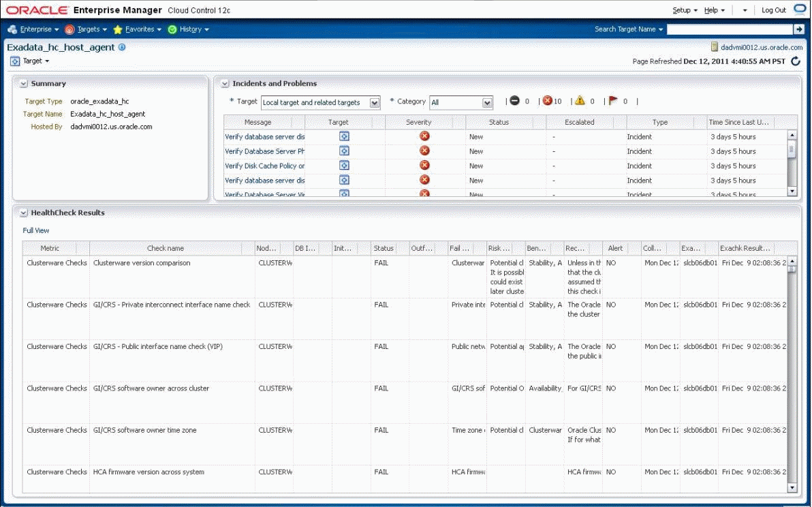Click target icon in Verify Disk Cache Policy row

345,165
